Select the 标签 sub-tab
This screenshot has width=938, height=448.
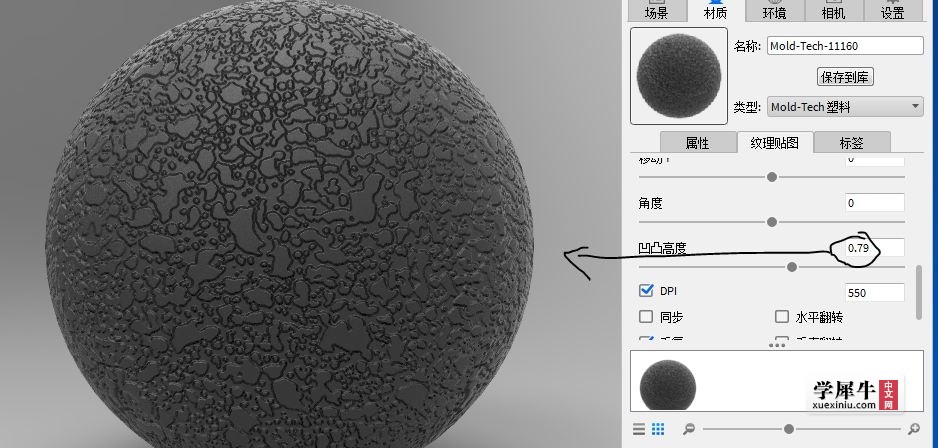(x=852, y=143)
